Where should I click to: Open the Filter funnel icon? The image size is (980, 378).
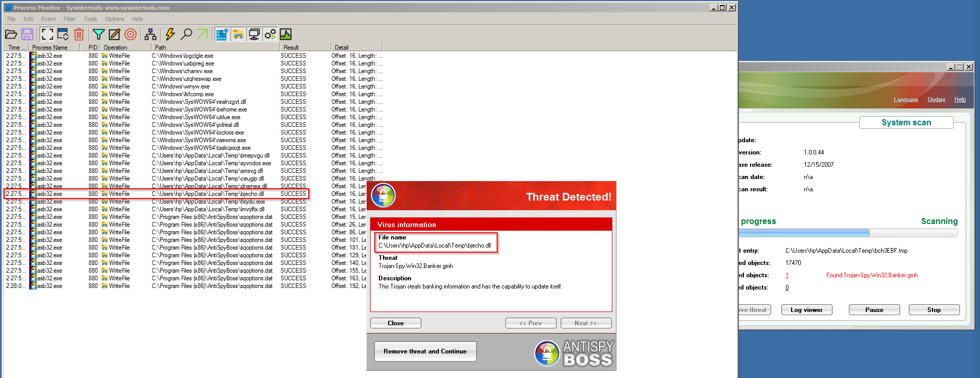pyautogui.click(x=98, y=34)
